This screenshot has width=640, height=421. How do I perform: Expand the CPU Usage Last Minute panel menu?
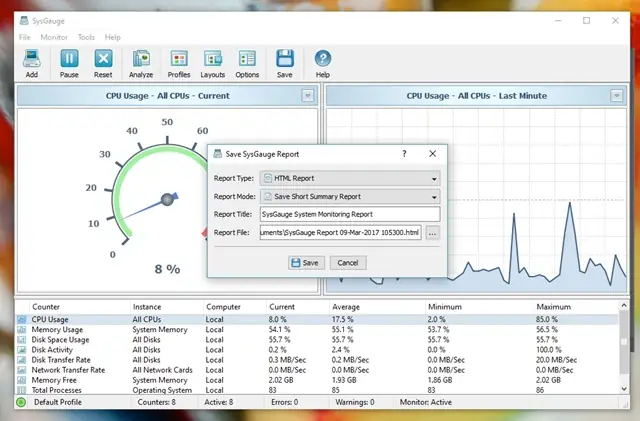617,96
